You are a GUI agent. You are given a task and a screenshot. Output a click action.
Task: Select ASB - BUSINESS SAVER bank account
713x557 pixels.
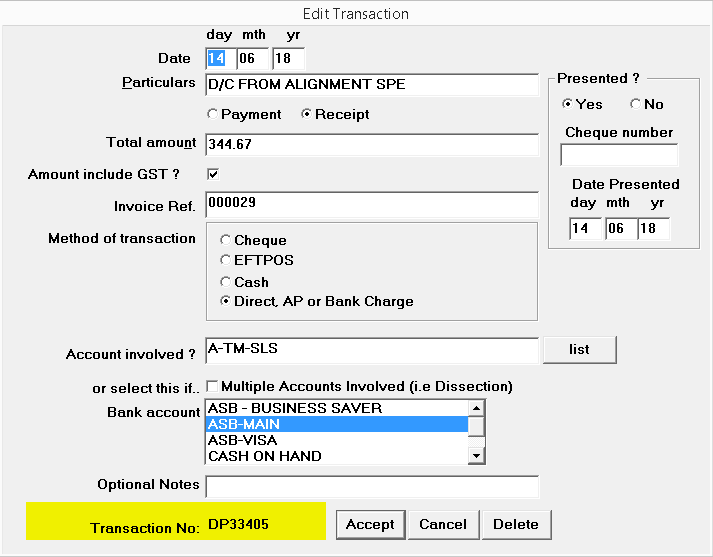[x=337, y=408]
